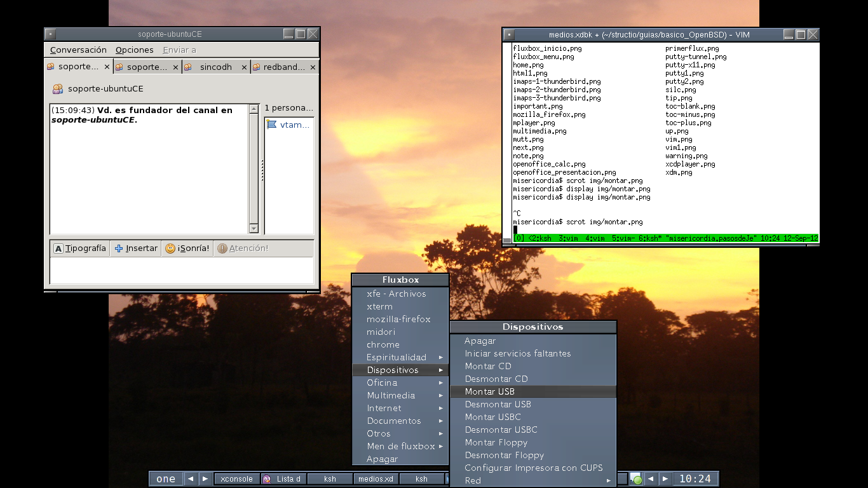The height and width of the screenshot is (488, 868).
Task: Click previous workspace arrow beside 'one'
Action: (190, 479)
